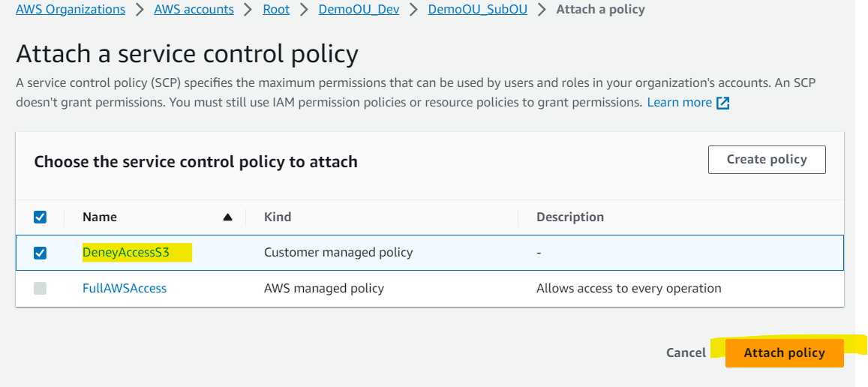This screenshot has height=387, width=868.
Task: Click the AWS managed policy cell
Action: pos(324,289)
